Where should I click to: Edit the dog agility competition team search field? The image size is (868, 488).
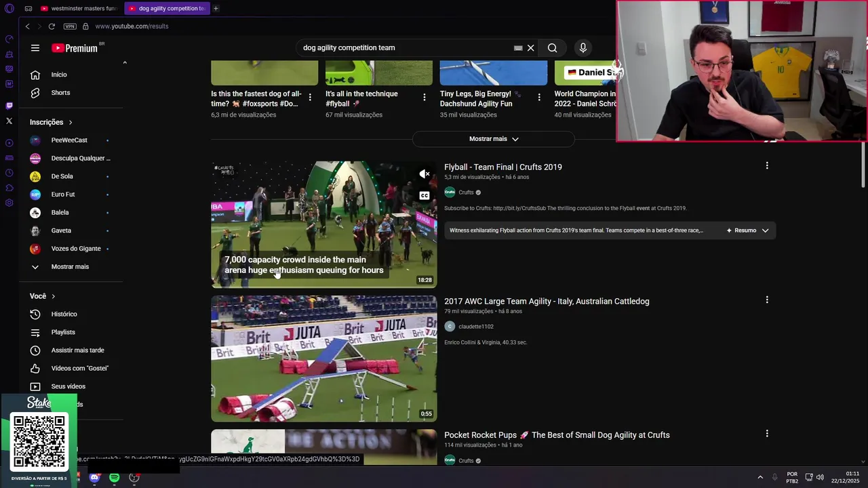coord(407,48)
